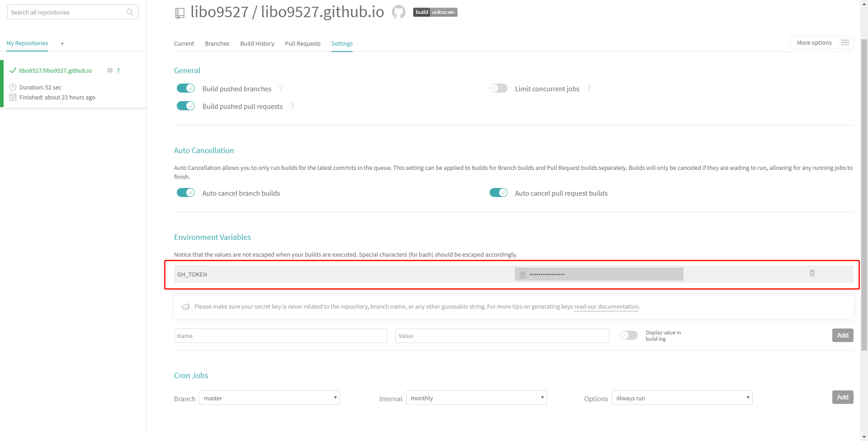
Task: Enable Display value in build log switch
Action: click(x=629, y=335)
